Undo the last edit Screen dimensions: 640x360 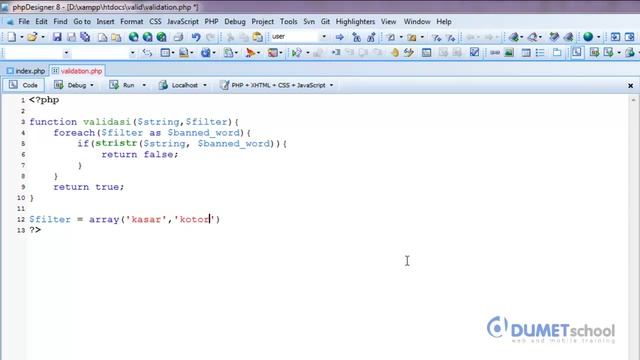tap(196, 37)
